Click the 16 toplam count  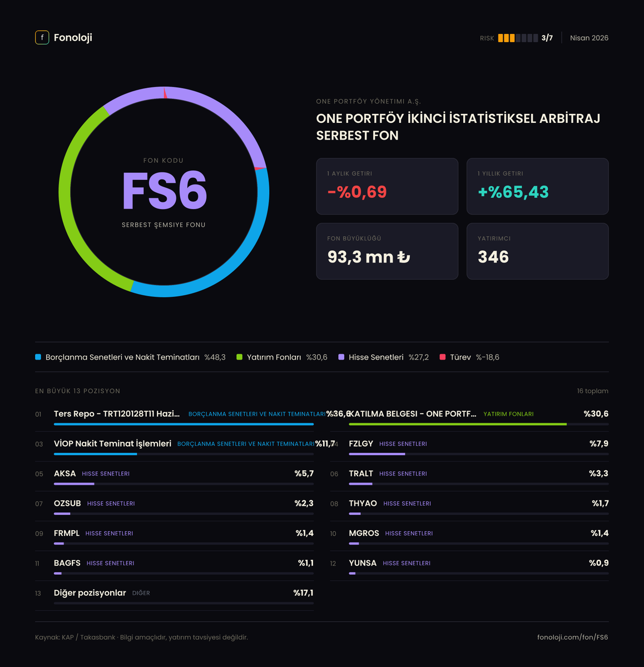pyautogui.click(x=592, y=391)
